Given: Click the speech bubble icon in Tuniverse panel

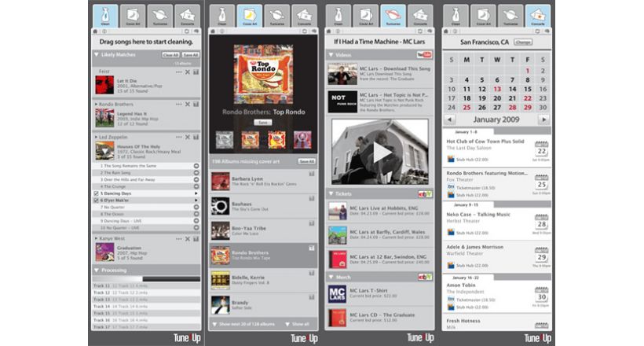Looking at the screenshot, I should coord(430,31).
